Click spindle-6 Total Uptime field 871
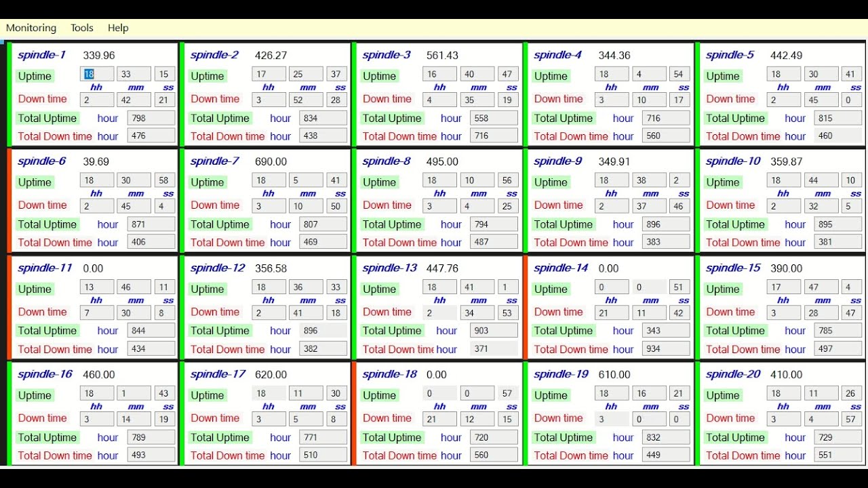 coord(151,224)
